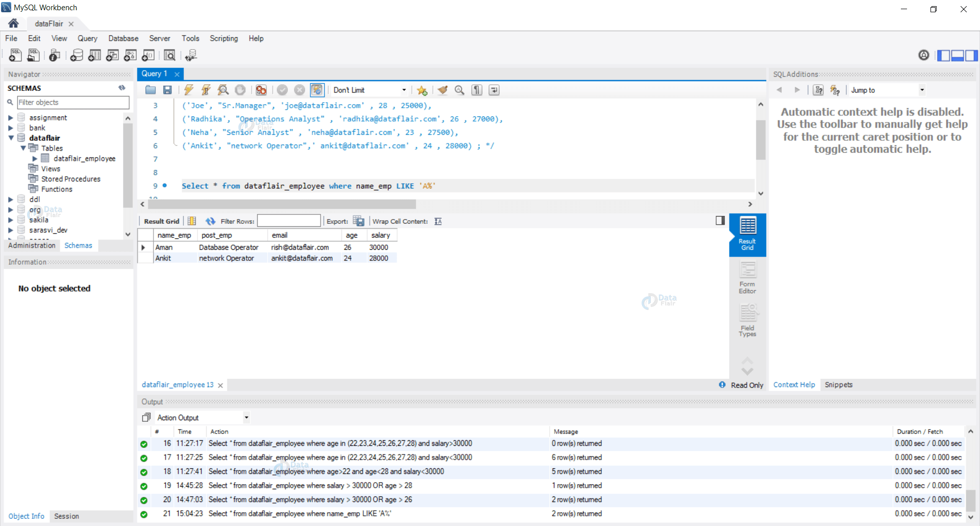Screen dimensions: 980x526
Task: Reconnect to DBMS toolbar icon
Action: [191, 55]
